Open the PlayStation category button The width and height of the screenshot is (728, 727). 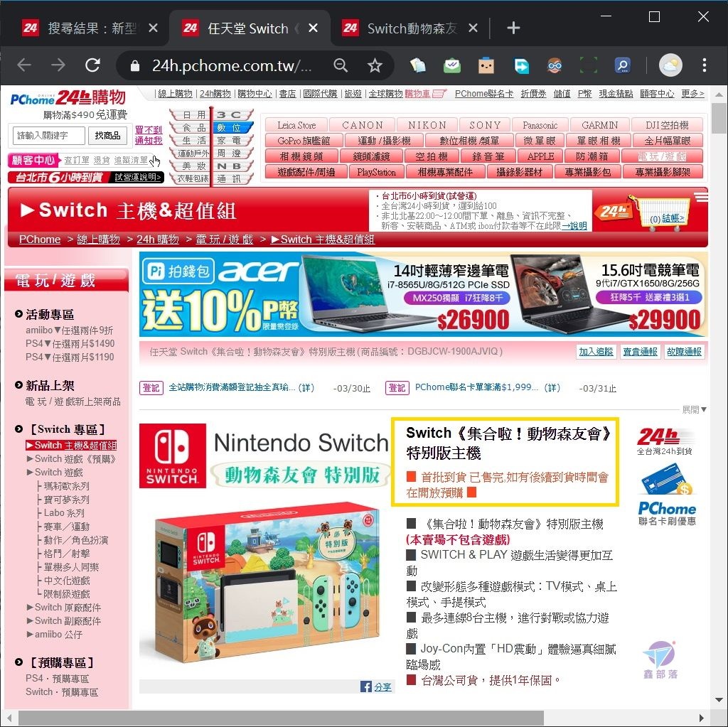tap(377, 172)
